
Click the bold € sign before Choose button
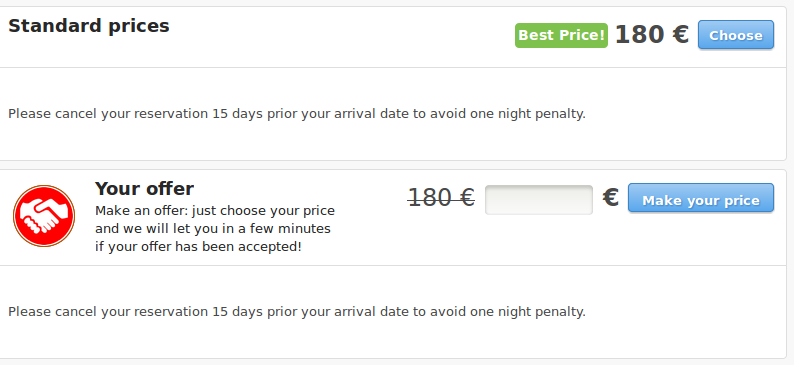click(x=680, y=34)
